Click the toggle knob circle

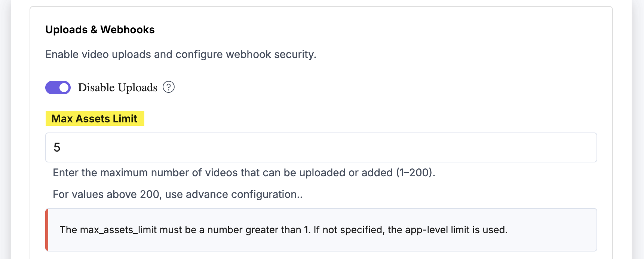(x=63, y=87)
